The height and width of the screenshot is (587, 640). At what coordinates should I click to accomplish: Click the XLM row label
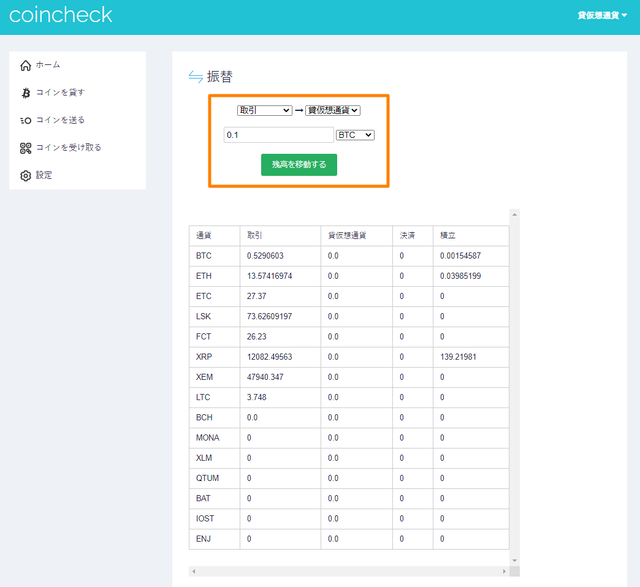tap(204, 458)
